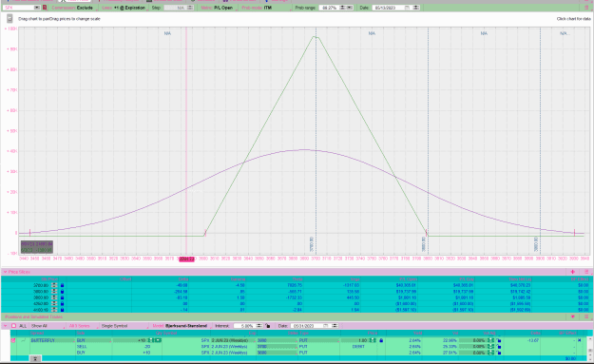Open the Commissions Exclude selector

[72, 8]
